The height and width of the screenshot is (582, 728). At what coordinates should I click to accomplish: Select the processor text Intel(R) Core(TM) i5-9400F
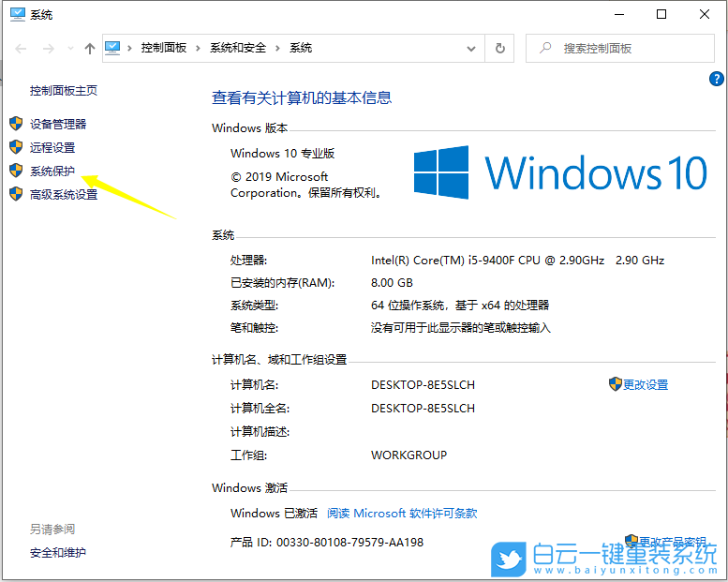[518, 261]
